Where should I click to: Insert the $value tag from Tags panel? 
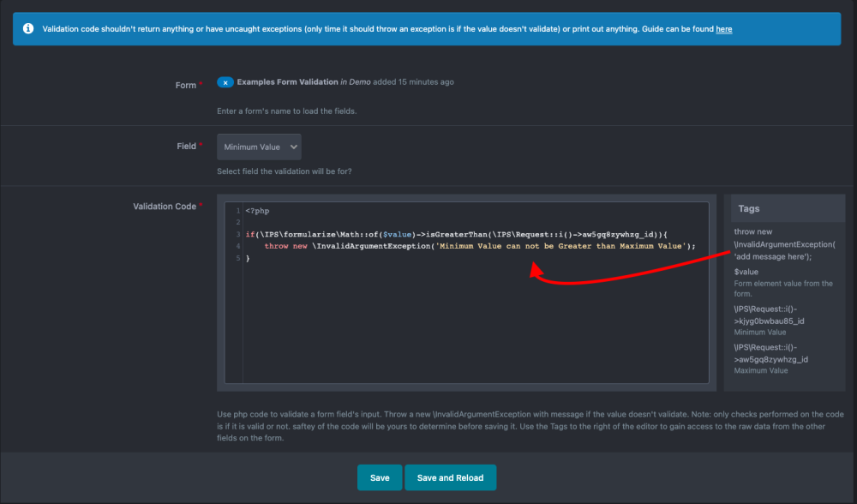click(746, 272)
